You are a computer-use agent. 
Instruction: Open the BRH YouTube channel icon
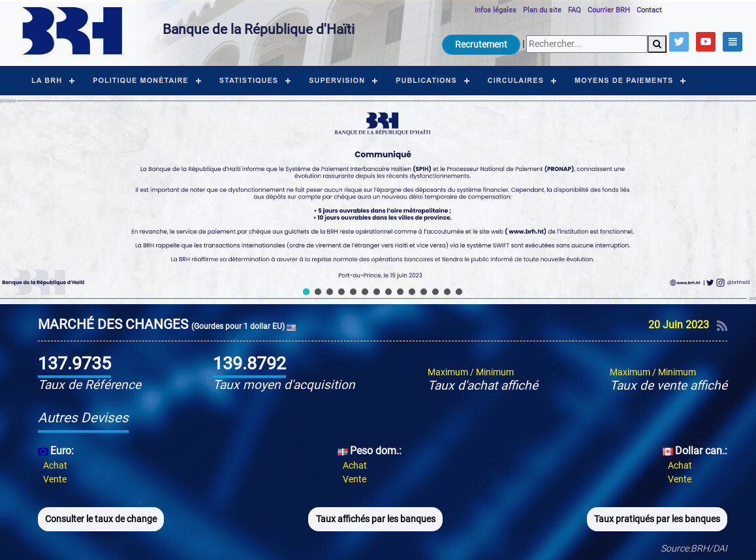(705, 42)
